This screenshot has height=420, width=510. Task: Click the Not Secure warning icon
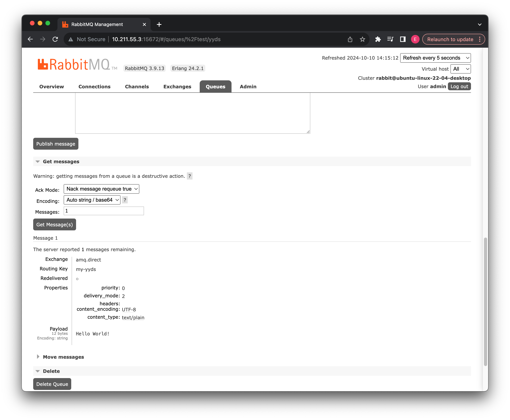click(x=70, y=39)
